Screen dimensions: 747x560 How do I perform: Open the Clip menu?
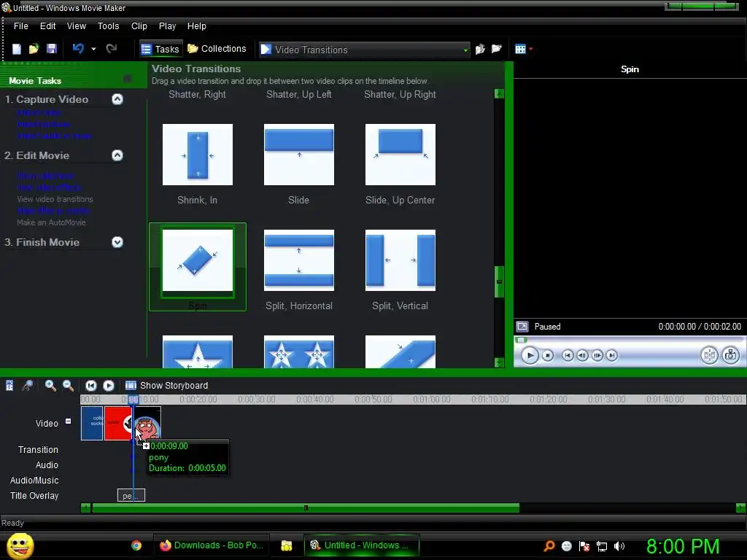[139, 26]
